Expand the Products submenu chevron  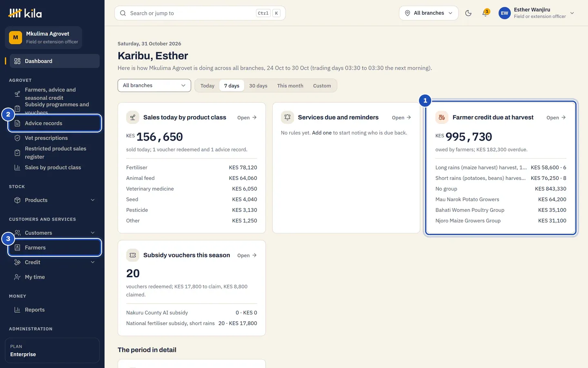click(93, 200)
